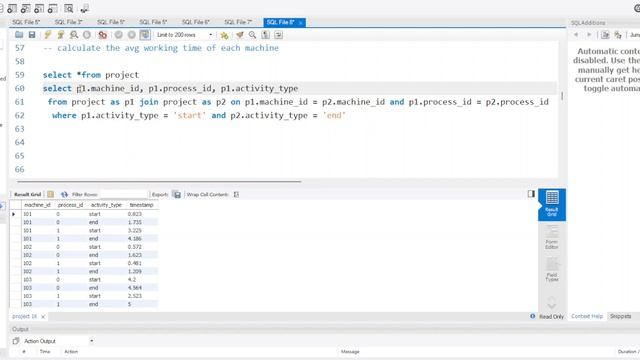This screenshot has height=360, width=640.
Task: Click the copy icon beside Action Output
Action: (x=16, y=341)
